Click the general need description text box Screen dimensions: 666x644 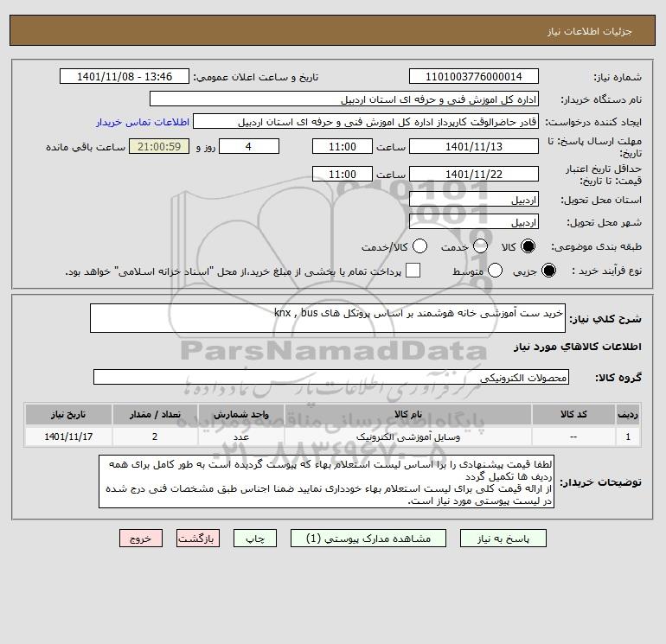point(328,318)
